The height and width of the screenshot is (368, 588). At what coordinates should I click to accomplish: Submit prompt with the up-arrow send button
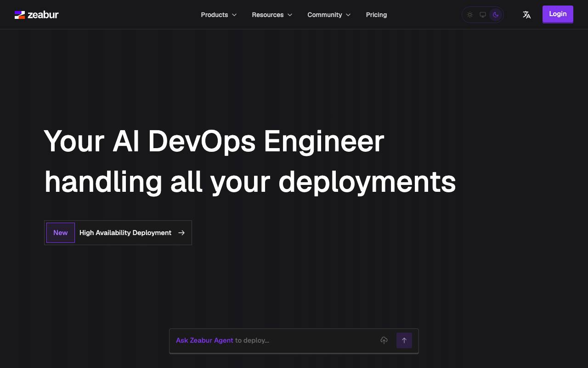pyautogui.click(x=404, y=340)
